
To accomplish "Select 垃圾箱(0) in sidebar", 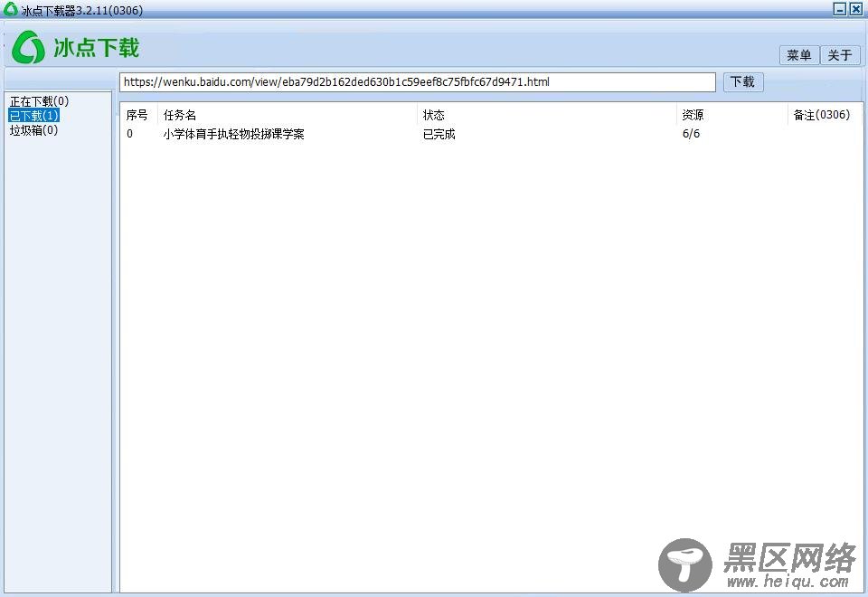I will tap(33, 130).
